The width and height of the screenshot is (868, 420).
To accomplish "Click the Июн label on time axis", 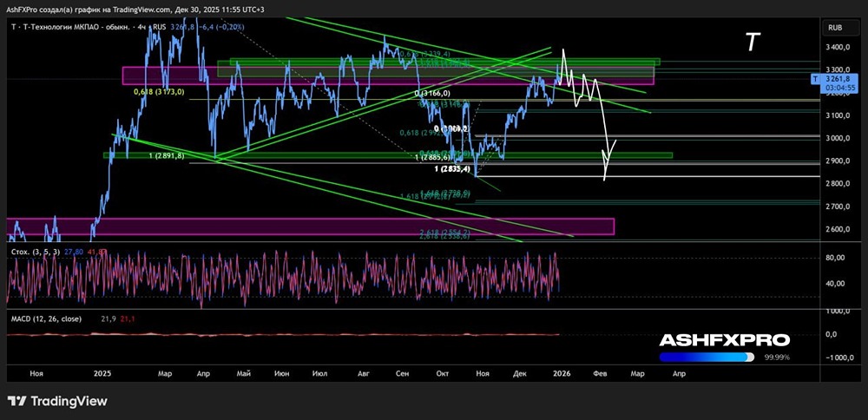I will (x=282, y=373).
